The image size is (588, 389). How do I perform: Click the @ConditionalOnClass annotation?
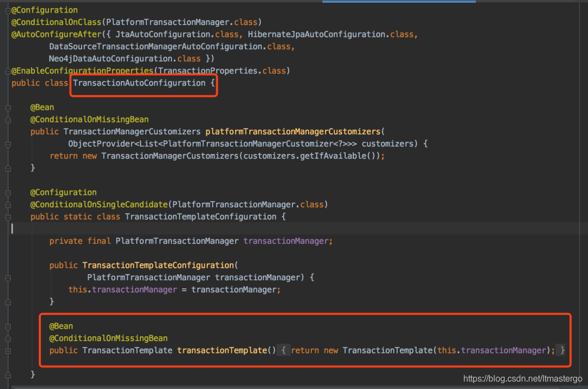tap(56, 22)
